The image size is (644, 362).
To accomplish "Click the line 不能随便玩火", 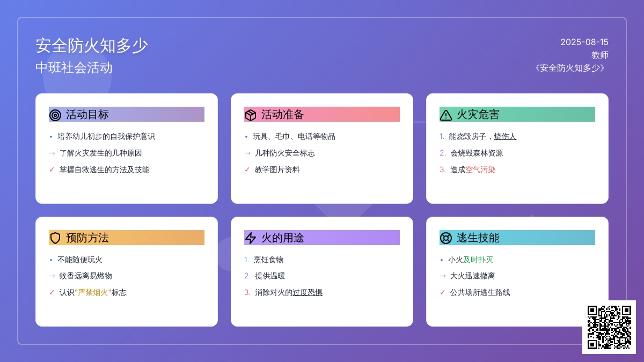I will tap(80, 260).
